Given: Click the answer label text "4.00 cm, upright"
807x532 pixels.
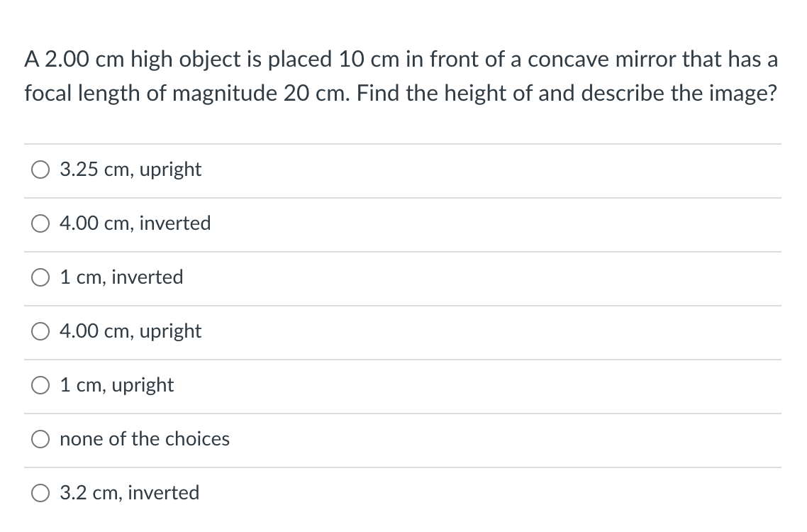Looking at the screenshot, I should 130,331.
